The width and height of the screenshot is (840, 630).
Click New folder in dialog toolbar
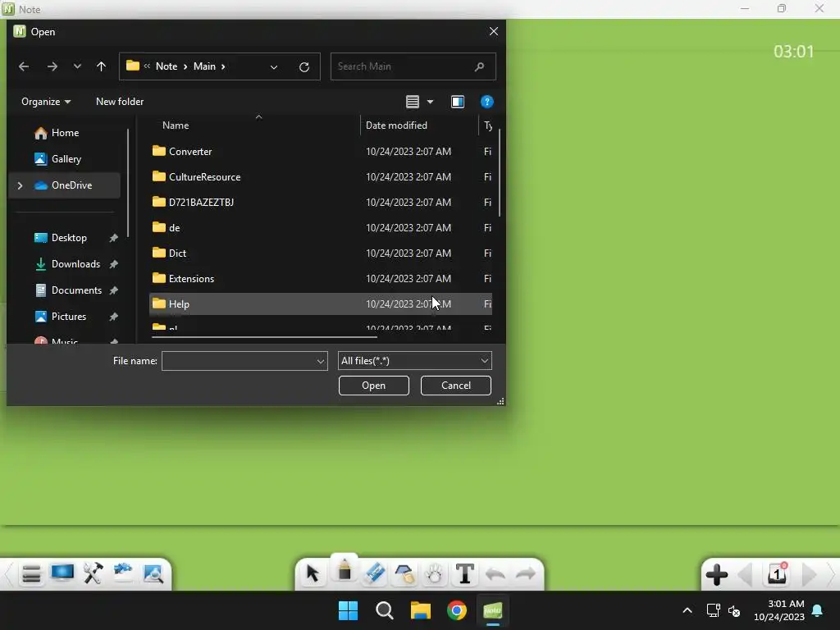coord(120,102)
